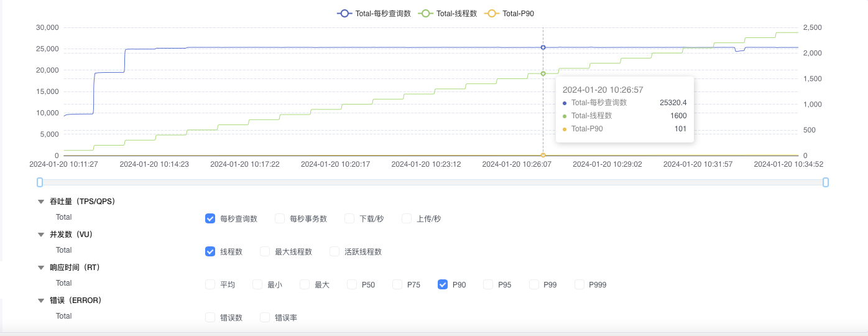The image size is (868, 336).
Task: Collapse the 响应时间（RT）section
Action: (41, 268)
